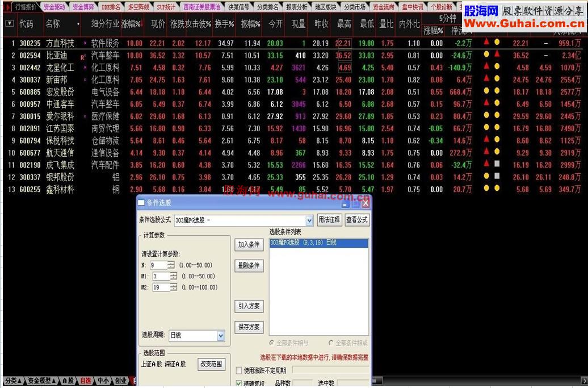Screen dimensions: 588x388
Task: Sort by the 换手% column header
Action: [224, 24]
